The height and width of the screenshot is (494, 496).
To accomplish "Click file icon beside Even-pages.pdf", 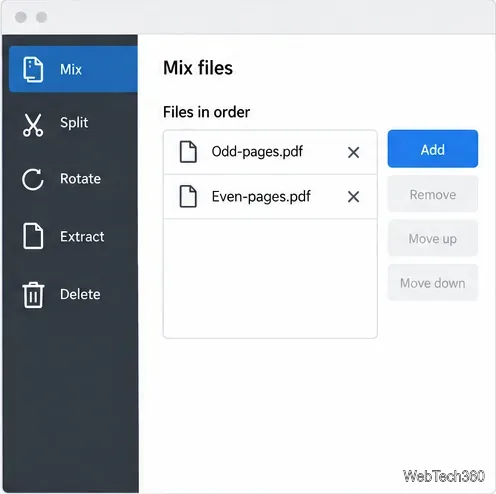I will (188, 196).
